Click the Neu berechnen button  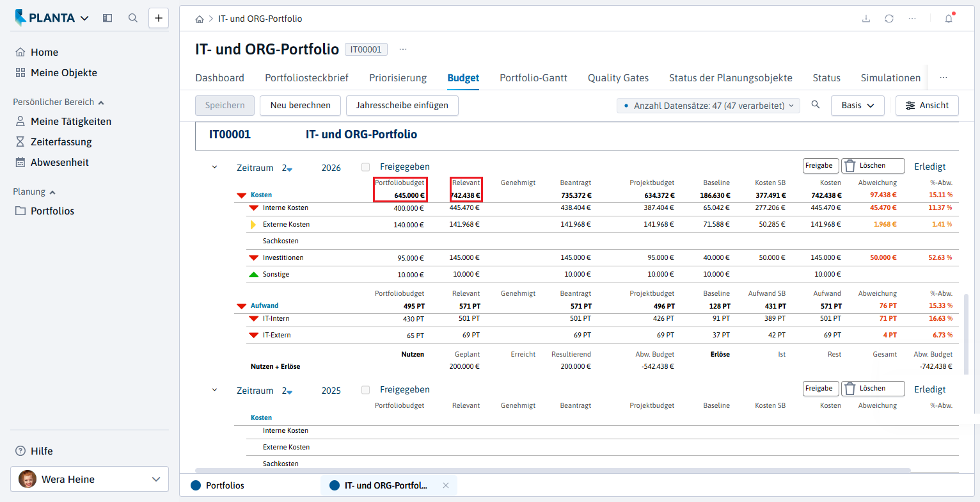point(301,106)
